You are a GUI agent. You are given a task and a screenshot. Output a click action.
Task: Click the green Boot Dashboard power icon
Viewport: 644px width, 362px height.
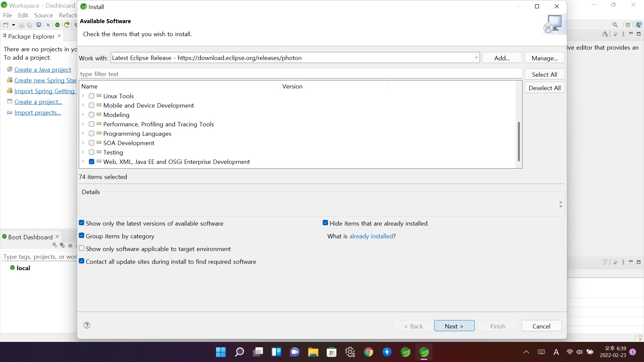click(x=57, y=25)
